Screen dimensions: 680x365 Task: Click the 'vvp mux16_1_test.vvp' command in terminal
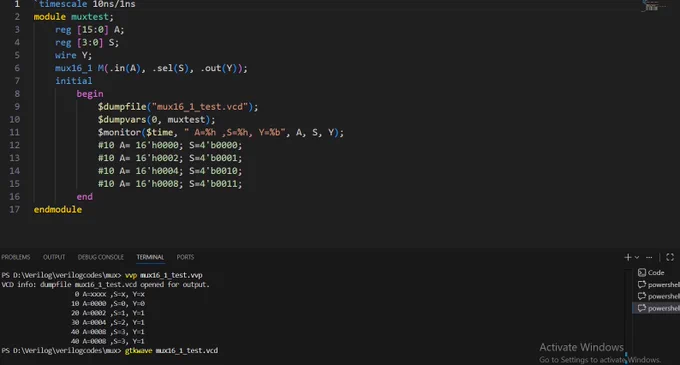[163, 275]
